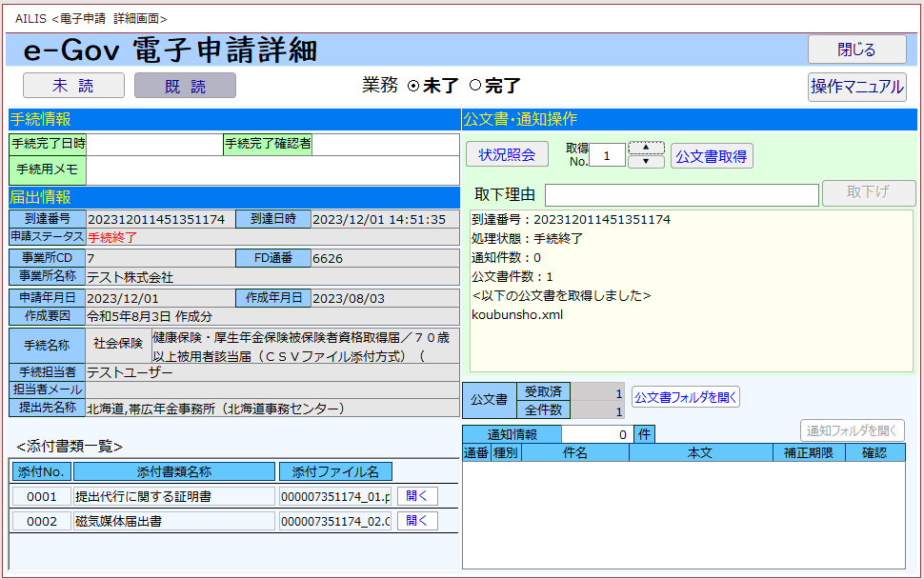Open attachment 0001 with 開く button
The width and height of the screenshot is (924, 579).
416,496
